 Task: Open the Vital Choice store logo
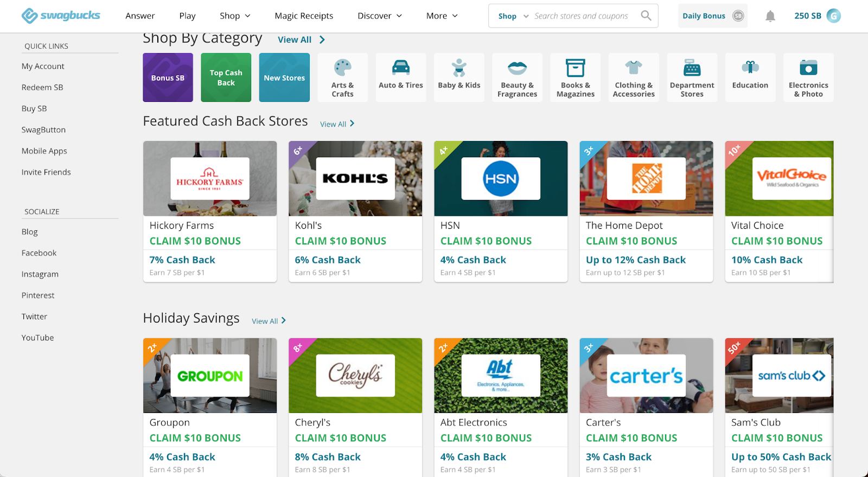point(792,178)
